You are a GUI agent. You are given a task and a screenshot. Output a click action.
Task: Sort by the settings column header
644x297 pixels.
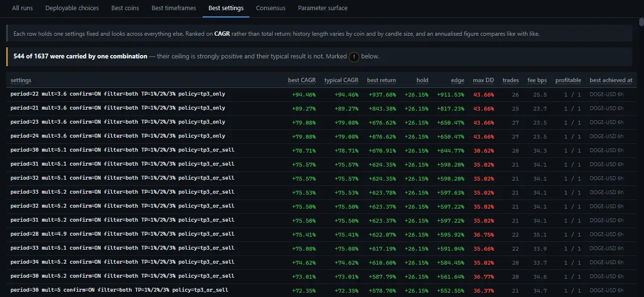coord(21,80)
